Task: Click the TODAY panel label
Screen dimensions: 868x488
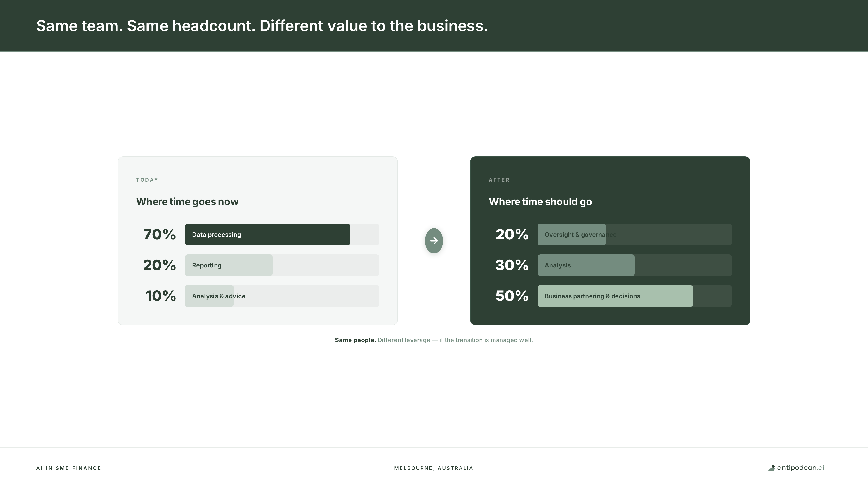Action: click(x=147, y=180)
